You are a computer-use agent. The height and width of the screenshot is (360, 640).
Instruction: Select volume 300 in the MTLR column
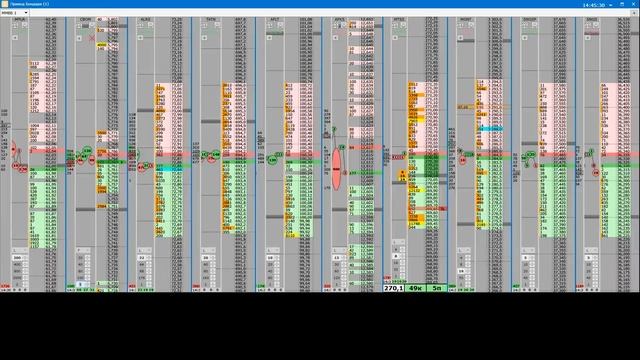pyautogui.click(x=17, y=258)
